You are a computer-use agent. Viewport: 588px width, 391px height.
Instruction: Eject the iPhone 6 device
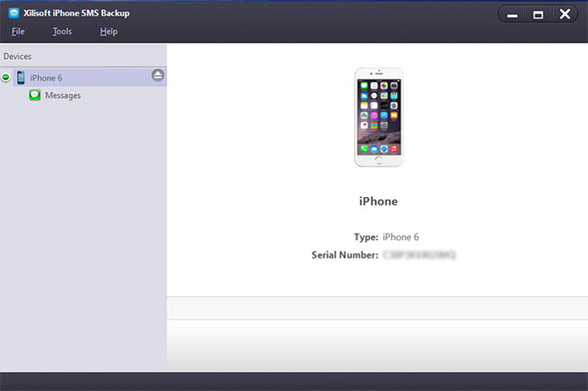point(158,75)
